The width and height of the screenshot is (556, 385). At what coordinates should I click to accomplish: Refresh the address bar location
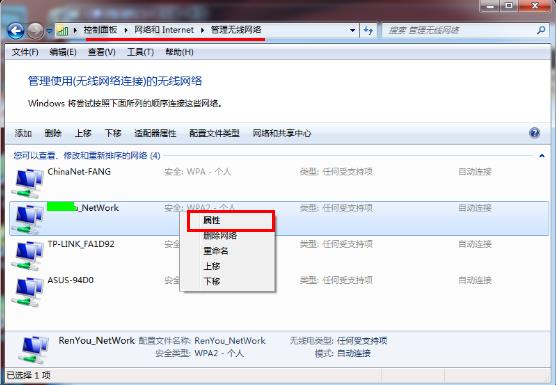click(x=368, y=31)
